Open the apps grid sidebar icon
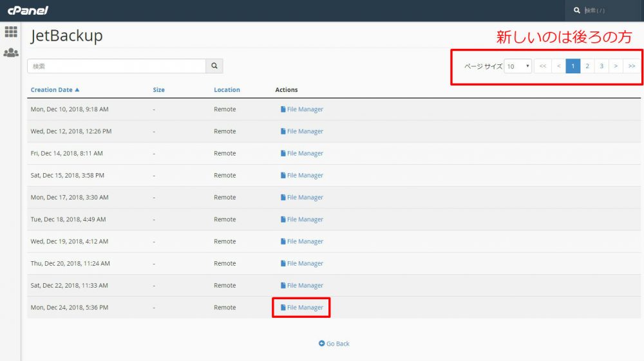The height and width of the screenshot is (361, 644). [11, 32]
